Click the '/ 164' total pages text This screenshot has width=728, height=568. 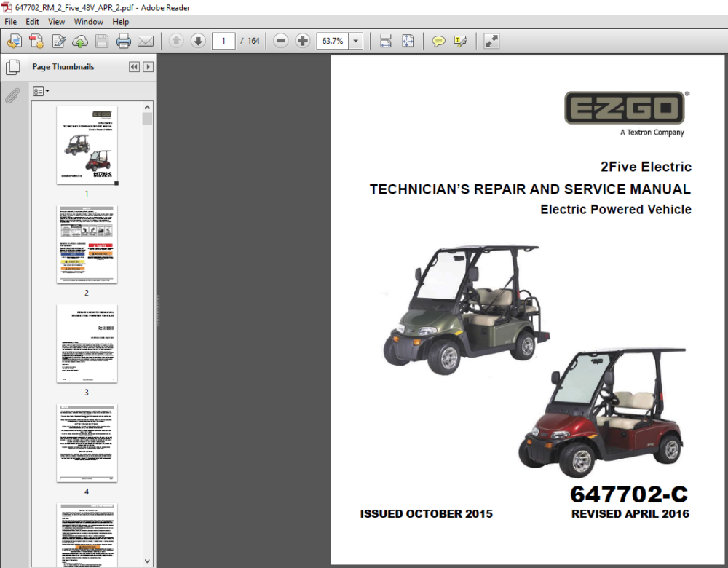point(250,41)
